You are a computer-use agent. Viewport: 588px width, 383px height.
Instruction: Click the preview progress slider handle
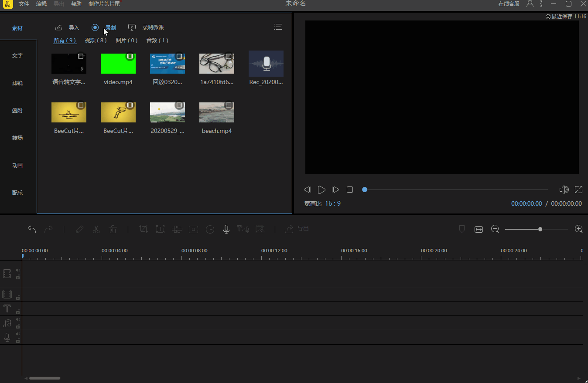click(x=365, y=190)
